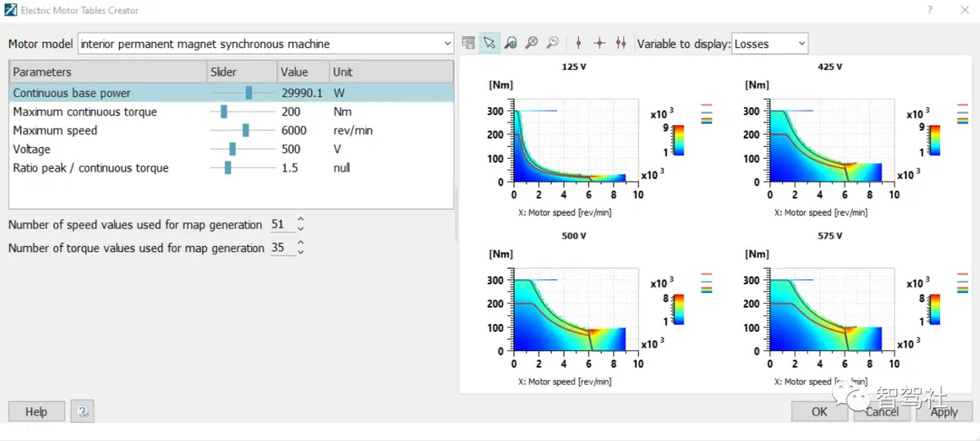Select Ratio peak / continuous torque label
The image size is (980, 441).
[91, 168]
